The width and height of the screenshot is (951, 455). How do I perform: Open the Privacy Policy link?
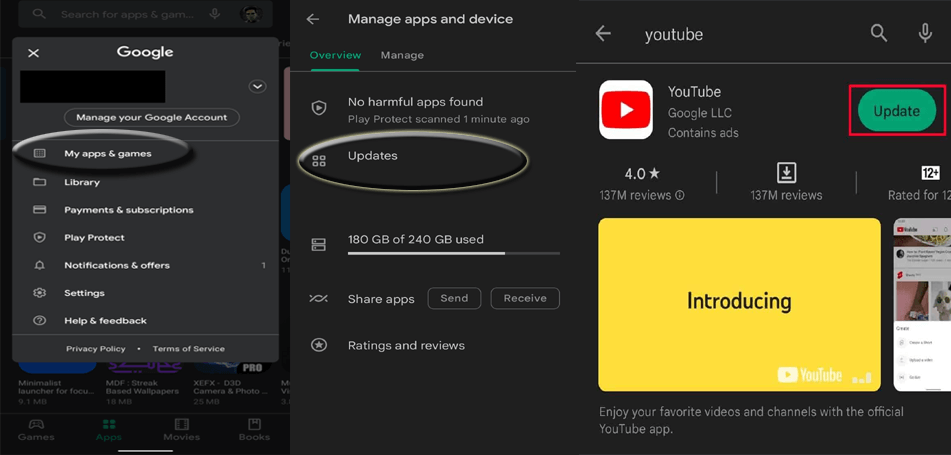point(96,349)
